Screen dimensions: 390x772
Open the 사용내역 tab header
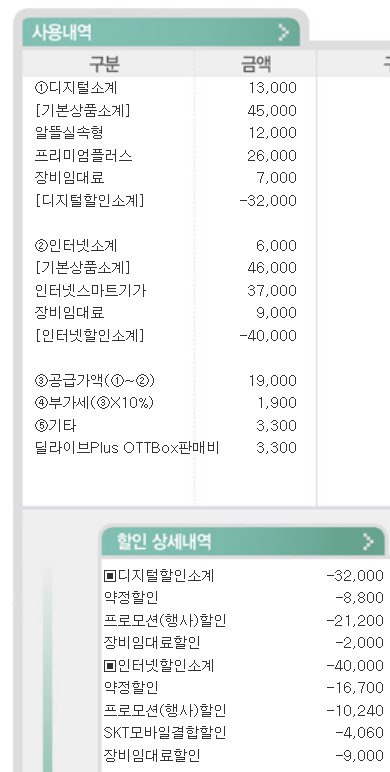[x=161, y=32]
